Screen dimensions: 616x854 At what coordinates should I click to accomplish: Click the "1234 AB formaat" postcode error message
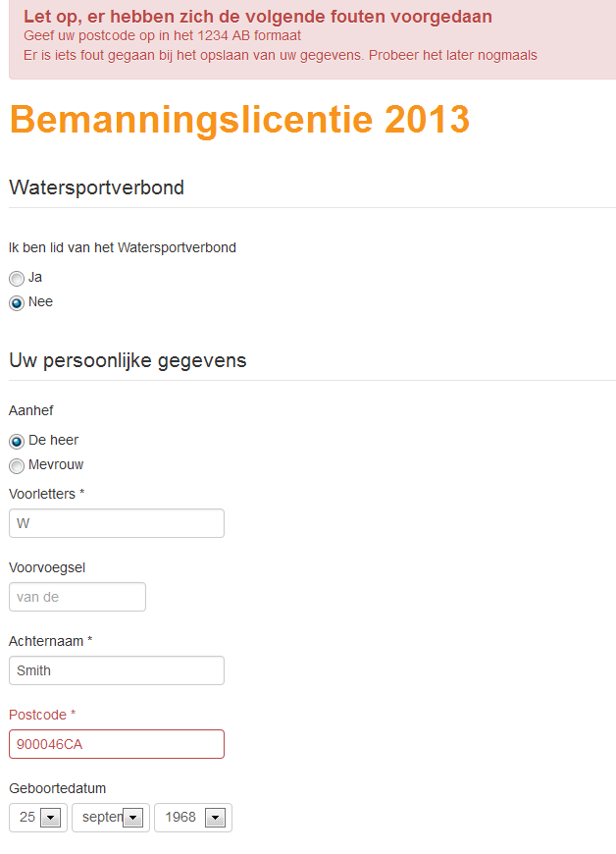pyautogui.click(x=162, y=35)
